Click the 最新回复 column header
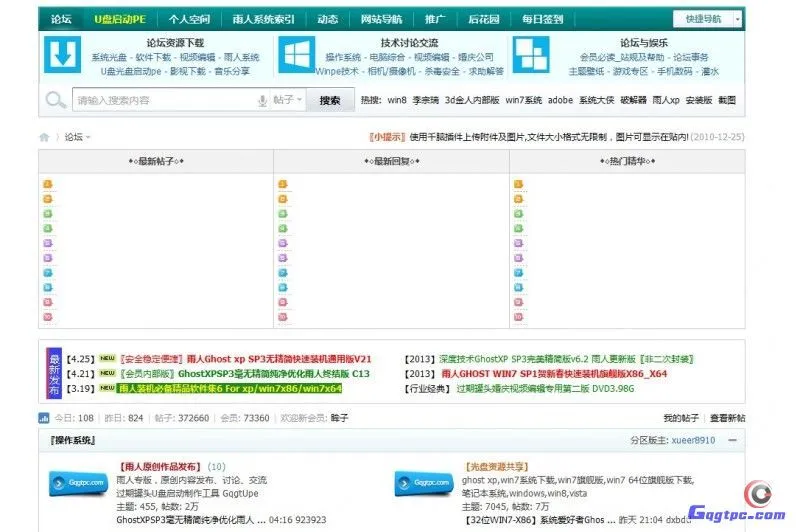This screenshot has width=800, height=532. click(392, 161)
